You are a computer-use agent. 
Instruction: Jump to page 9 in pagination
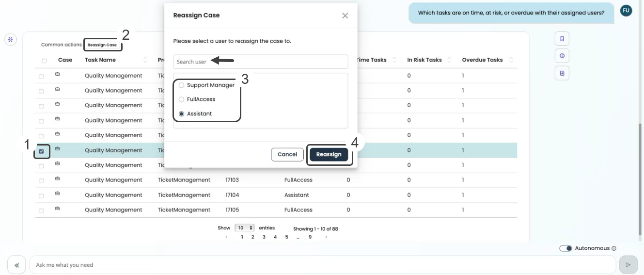click(310, 237)
